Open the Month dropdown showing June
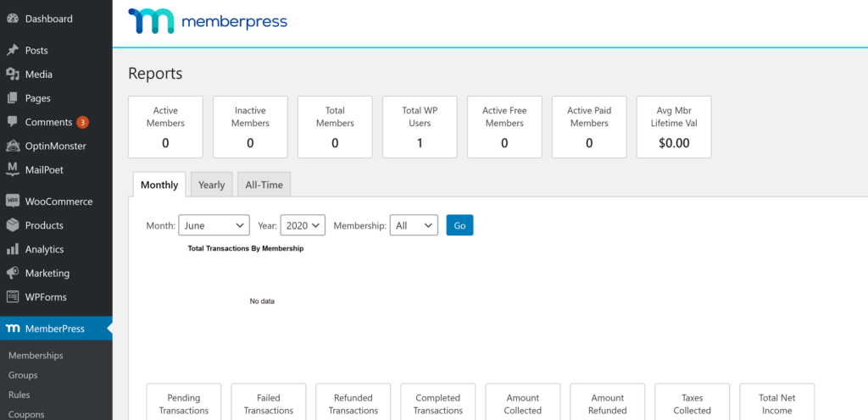This screenshot has width=868, height=420. pyautogui.click(x=214, y=225)
